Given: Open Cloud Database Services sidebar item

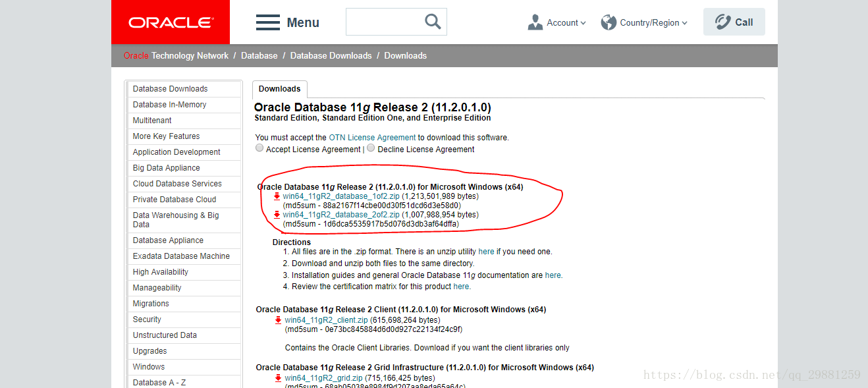Looking at the screenshot, I should tap(185, 184).
